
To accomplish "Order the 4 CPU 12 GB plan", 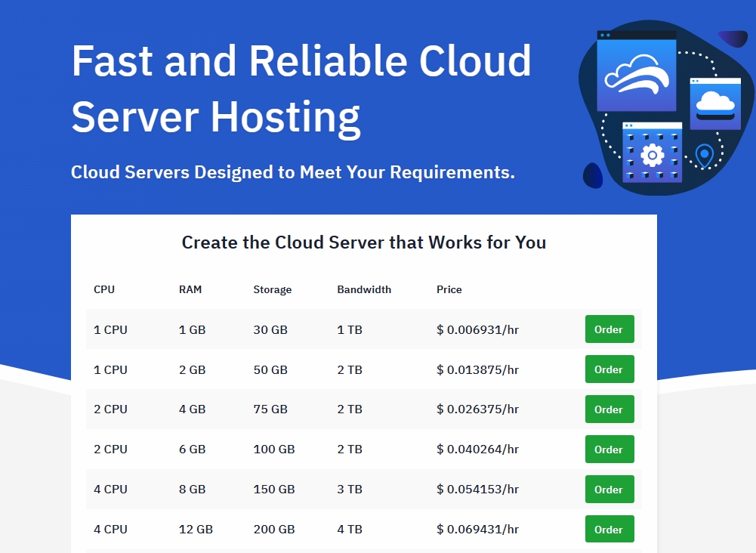I will 609,530.
